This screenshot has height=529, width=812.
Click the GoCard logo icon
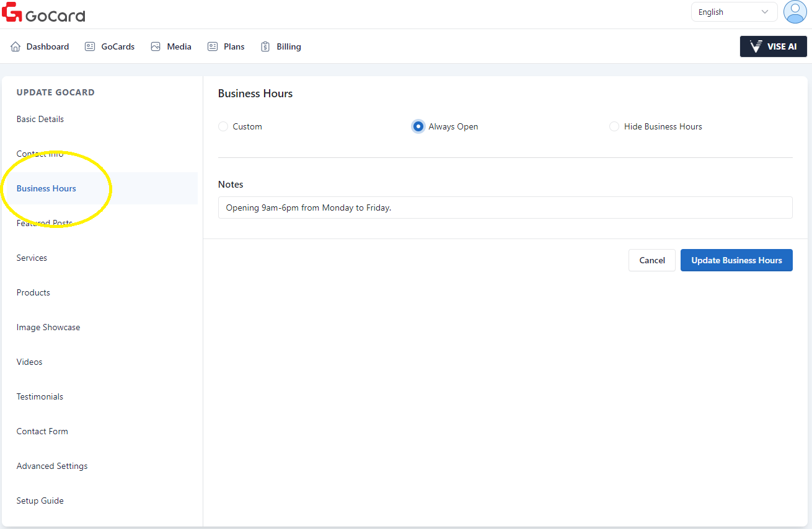[x=12, y=12]
